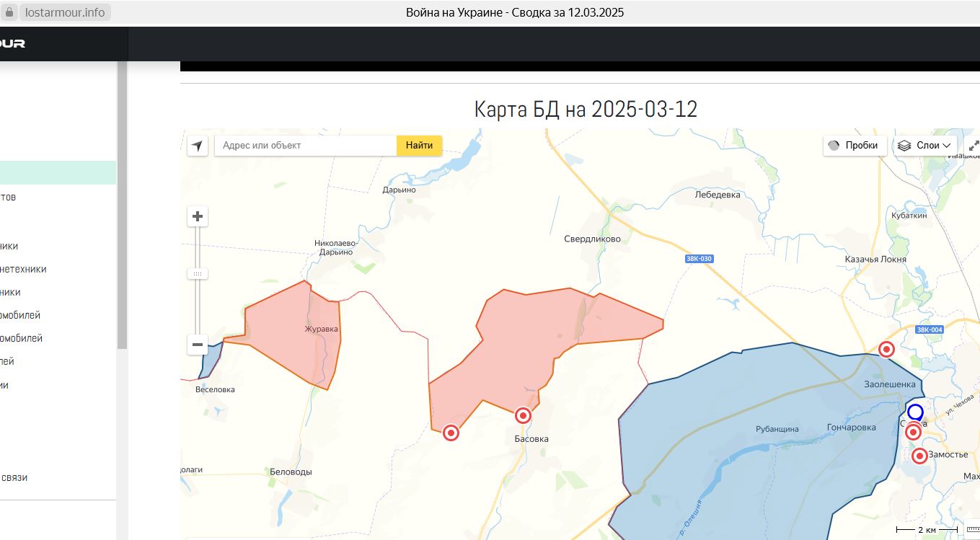Select the red marker above Басовка label

523,415
